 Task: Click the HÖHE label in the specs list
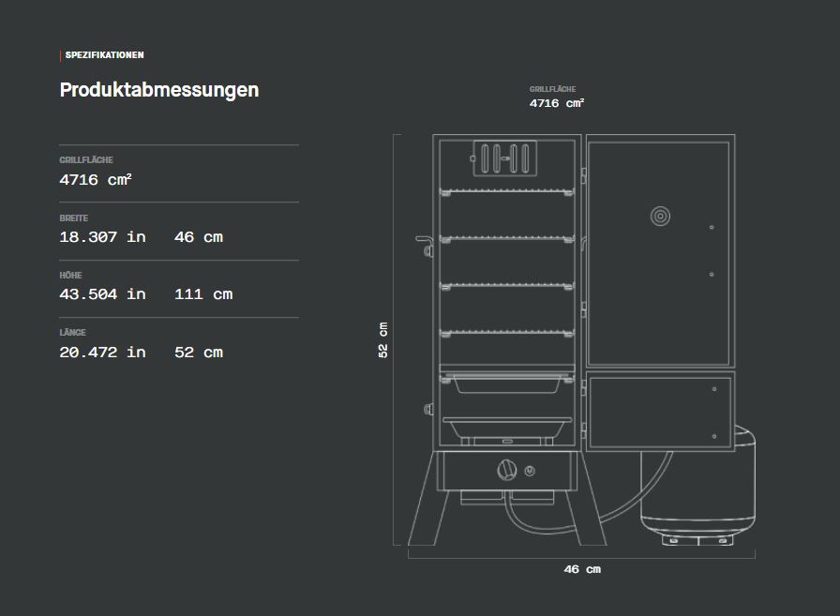(71, 276)
